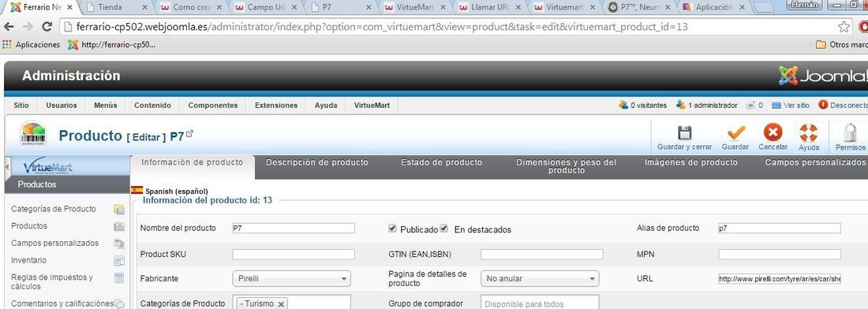Open the Grupo de comprador selector
The width and height of the screenshot is (868, 309).
[540, 303]
